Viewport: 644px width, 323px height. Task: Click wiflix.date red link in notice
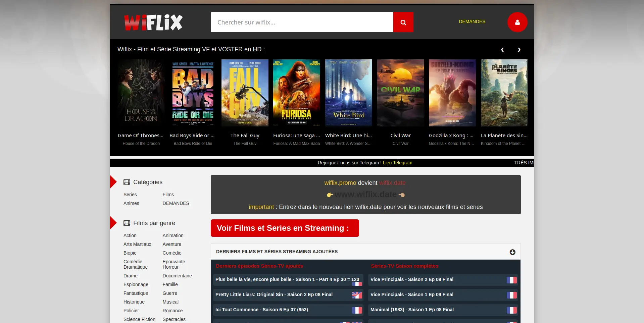pyautogui.click(x=392, y=183)
